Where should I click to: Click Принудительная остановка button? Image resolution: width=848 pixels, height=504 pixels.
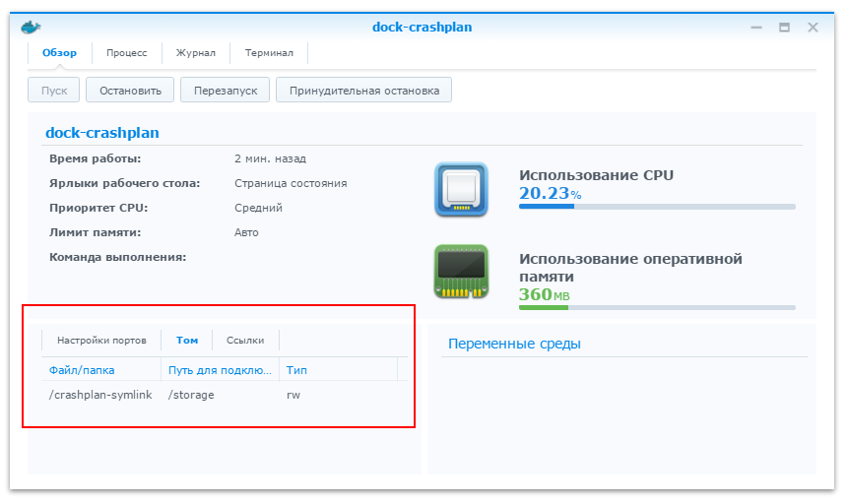pos(364,90)
